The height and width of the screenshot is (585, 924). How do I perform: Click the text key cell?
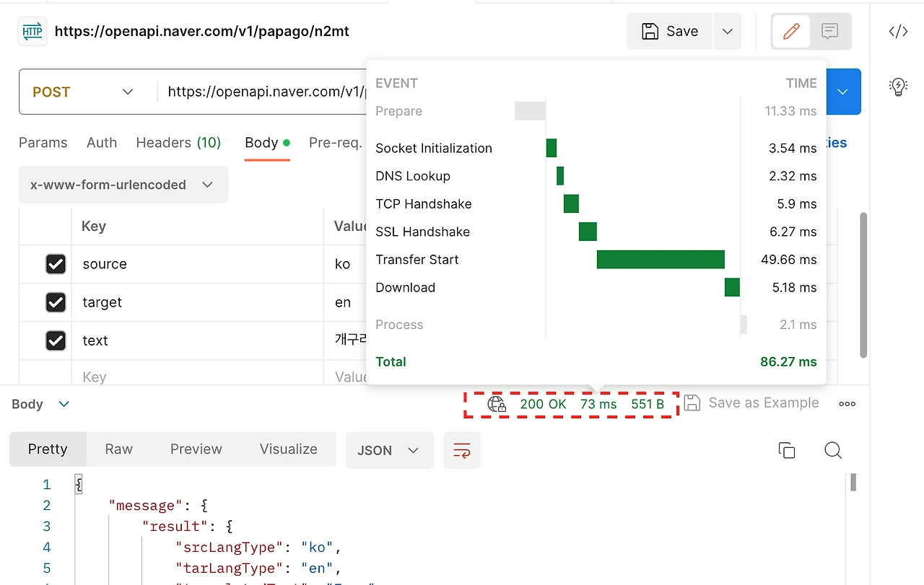click(198, 340)
